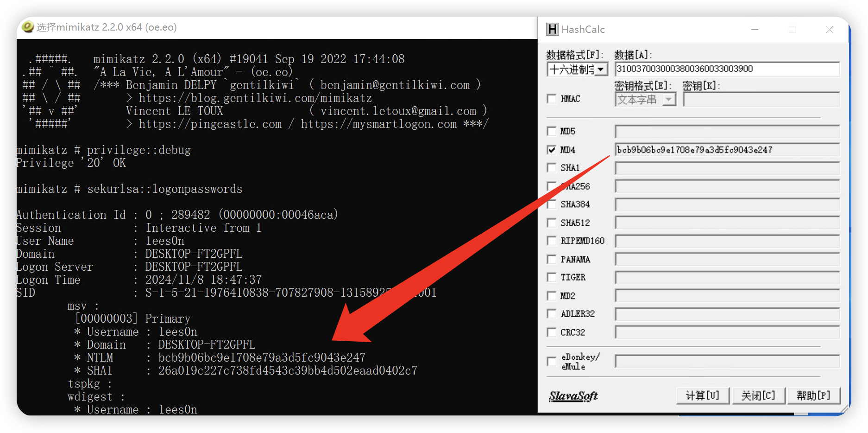The height and width of the screenshot is (433, 868).
Task: Close the HashCalc window
Action: tap(830, 29)
